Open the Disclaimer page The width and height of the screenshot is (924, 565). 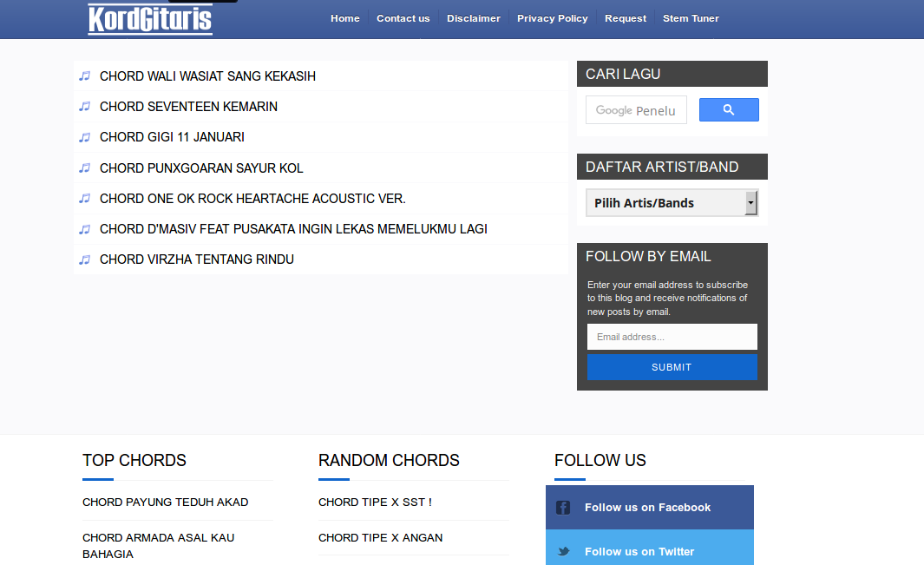click(x=473, y=18)
